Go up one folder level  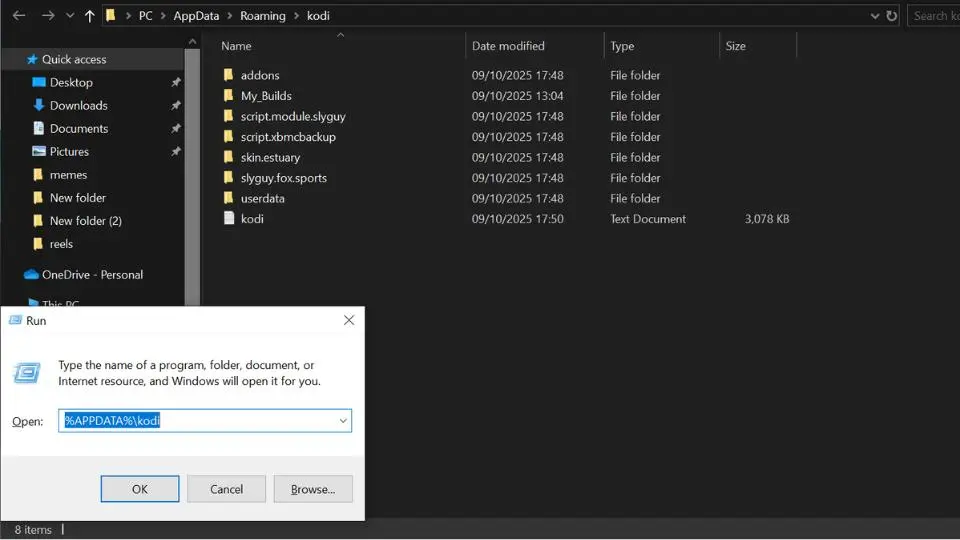(89, 15)
